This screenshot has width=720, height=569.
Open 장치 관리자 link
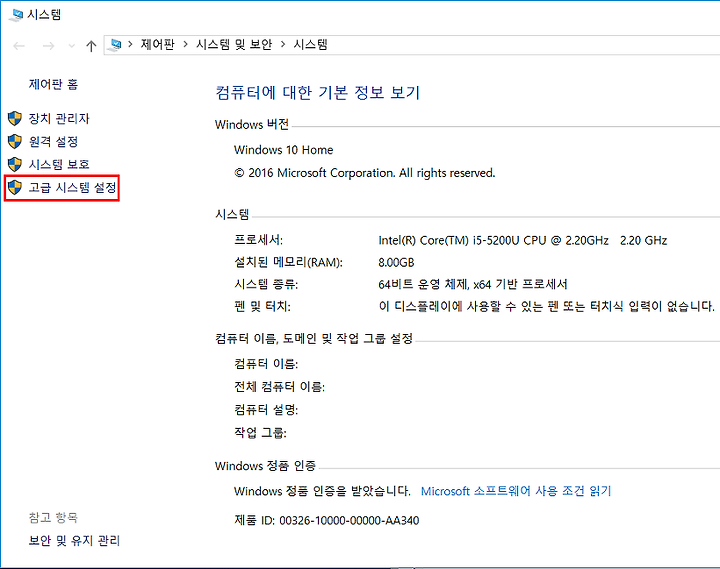(x=59, y=118)
